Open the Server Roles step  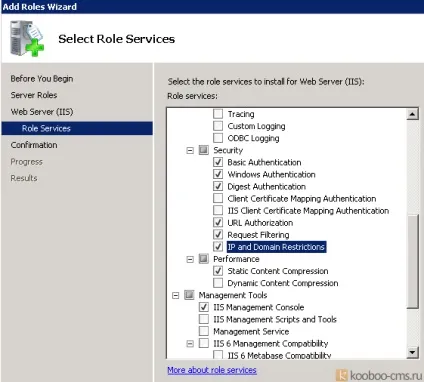pos(34,95)
